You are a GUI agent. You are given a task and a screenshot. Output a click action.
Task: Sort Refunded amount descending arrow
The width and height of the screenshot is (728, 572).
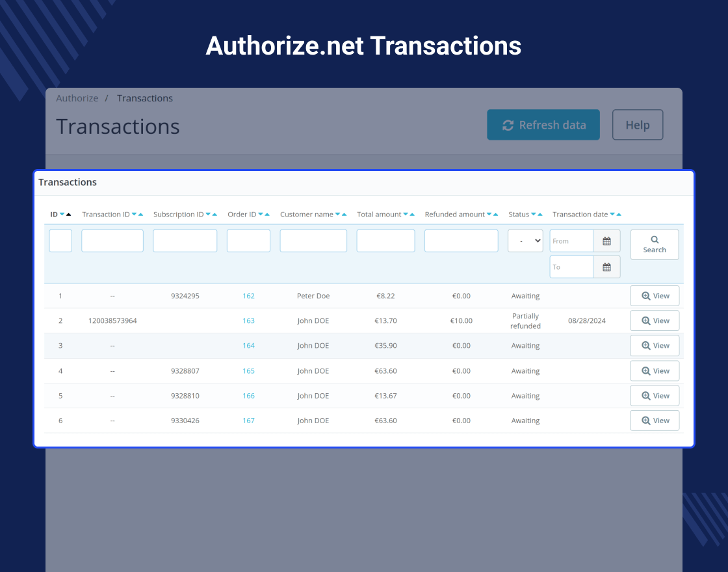(x=489, y=214)
